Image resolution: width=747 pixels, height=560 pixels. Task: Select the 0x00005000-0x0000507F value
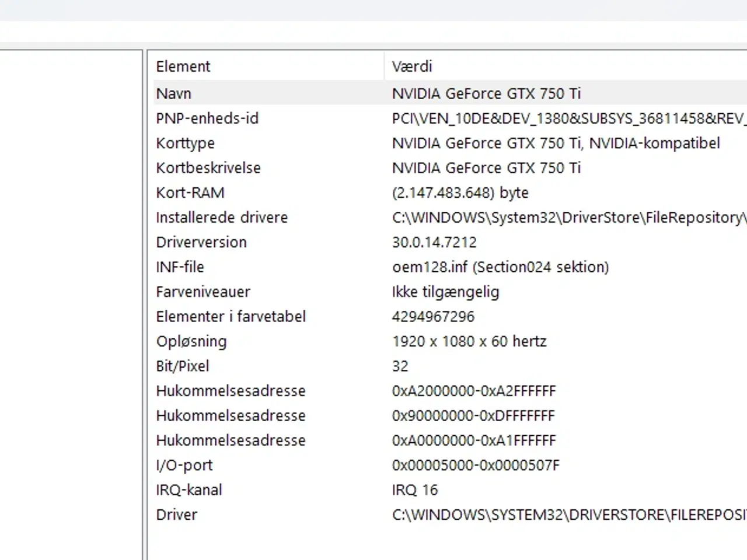(x=476, y=466)
